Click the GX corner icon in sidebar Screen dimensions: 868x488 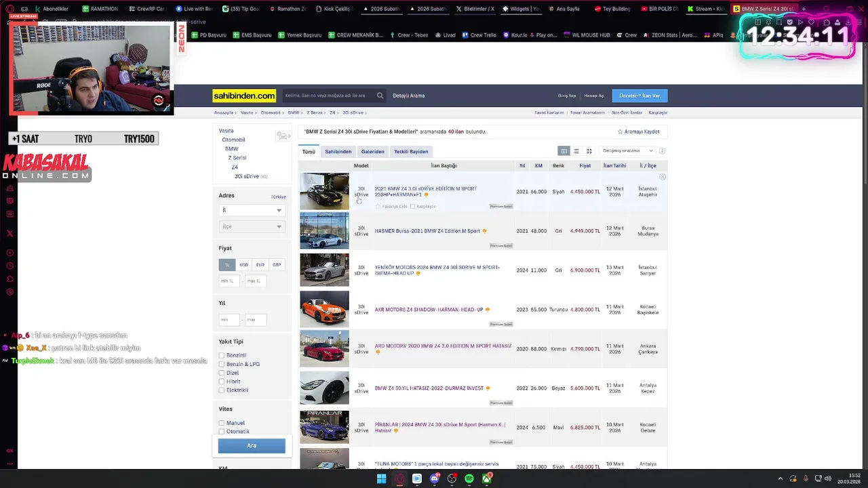pos(9,451)
